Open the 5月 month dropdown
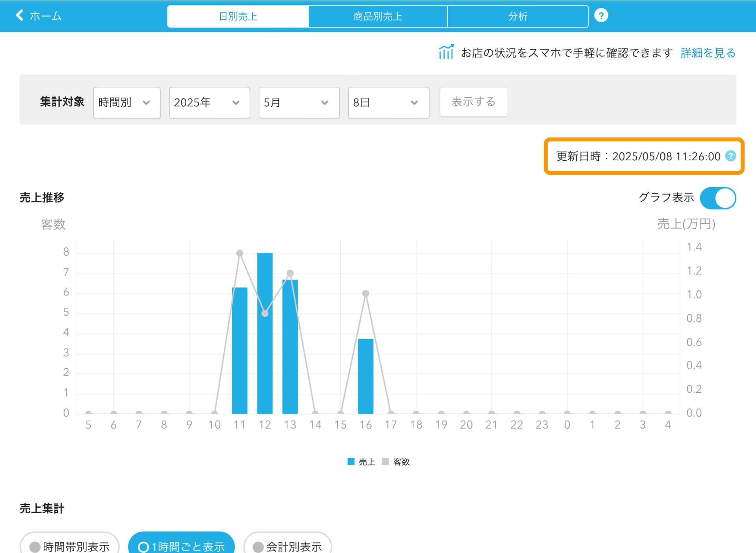The image size is (756, 553). (299, 103)
